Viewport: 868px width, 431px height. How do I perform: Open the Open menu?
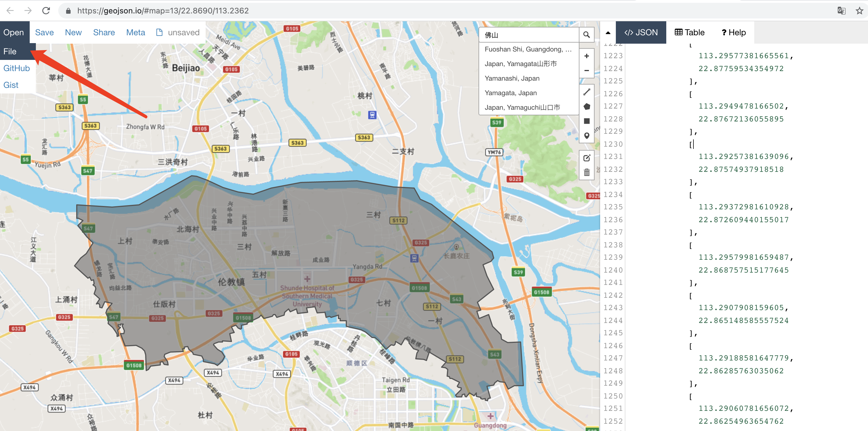pos(14,32)
